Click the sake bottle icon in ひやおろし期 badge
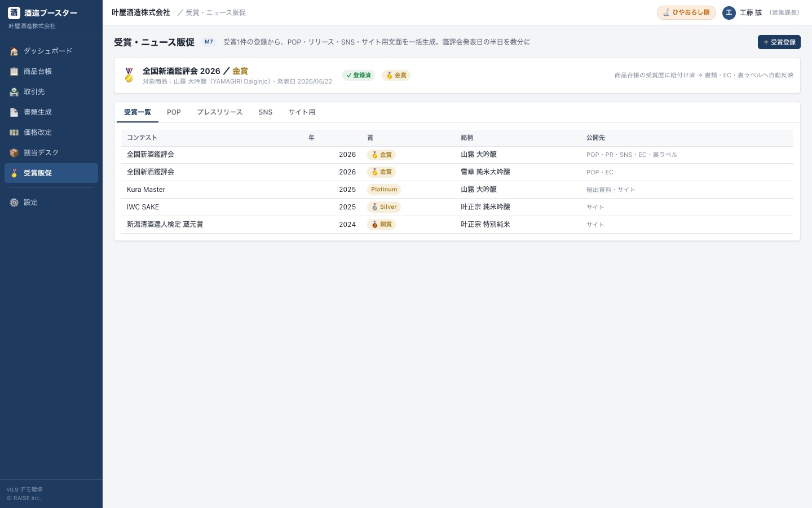812x508 pixels. tap(667, 12)
